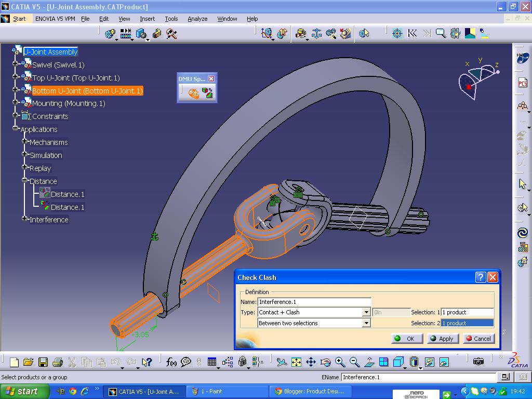Image resolution: width=532 pixels, height=399 pixels.
Task: Activate the Rotate view tool
Action: coord(326,361)
